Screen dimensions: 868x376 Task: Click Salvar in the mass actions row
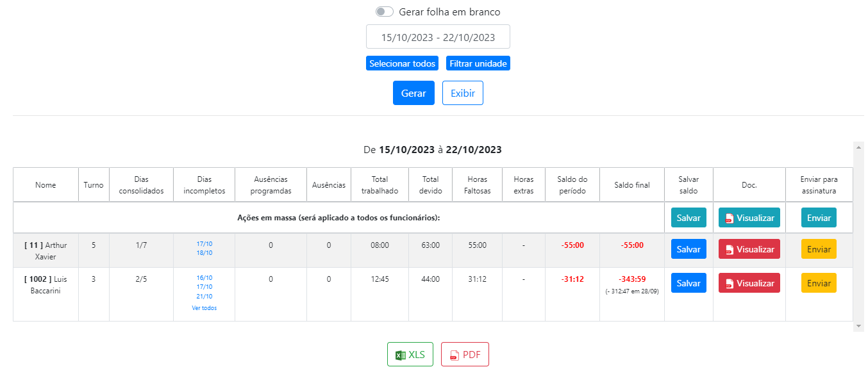point(689,218)
